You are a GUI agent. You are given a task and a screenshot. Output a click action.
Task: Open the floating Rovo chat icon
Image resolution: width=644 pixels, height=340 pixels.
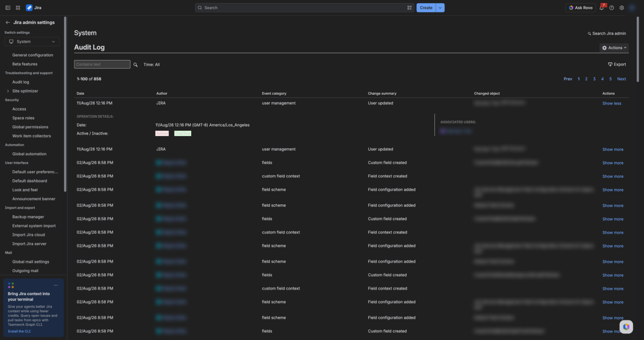(x=626, y=327)
